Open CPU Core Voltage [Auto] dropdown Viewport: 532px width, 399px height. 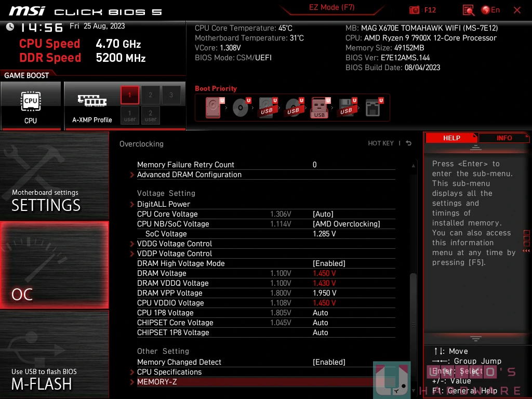coord(323,214)
